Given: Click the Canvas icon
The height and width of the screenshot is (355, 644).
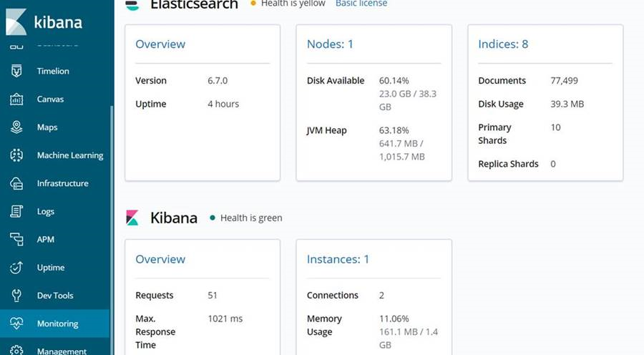Looking at the screenshot, I should point(16,99).
